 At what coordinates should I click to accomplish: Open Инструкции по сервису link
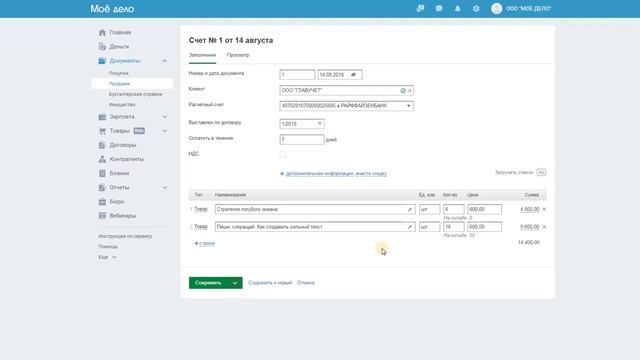(125, 236)
